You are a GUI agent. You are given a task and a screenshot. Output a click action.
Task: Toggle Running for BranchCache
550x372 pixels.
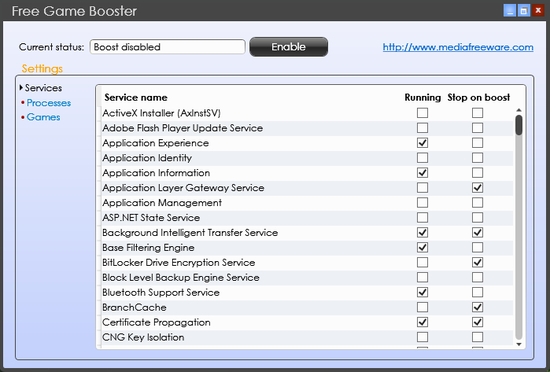click(x=422, y=307)
